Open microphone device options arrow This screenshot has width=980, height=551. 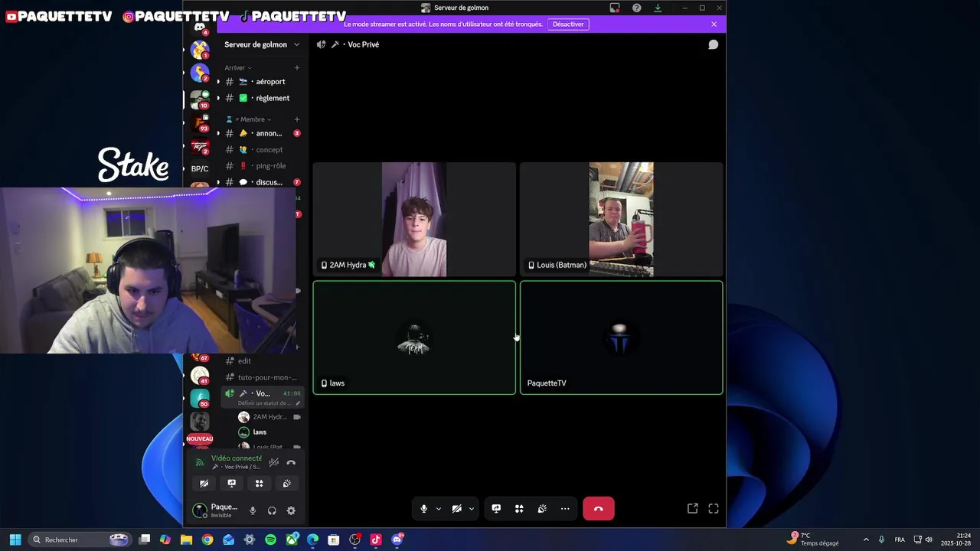(439, 509)
